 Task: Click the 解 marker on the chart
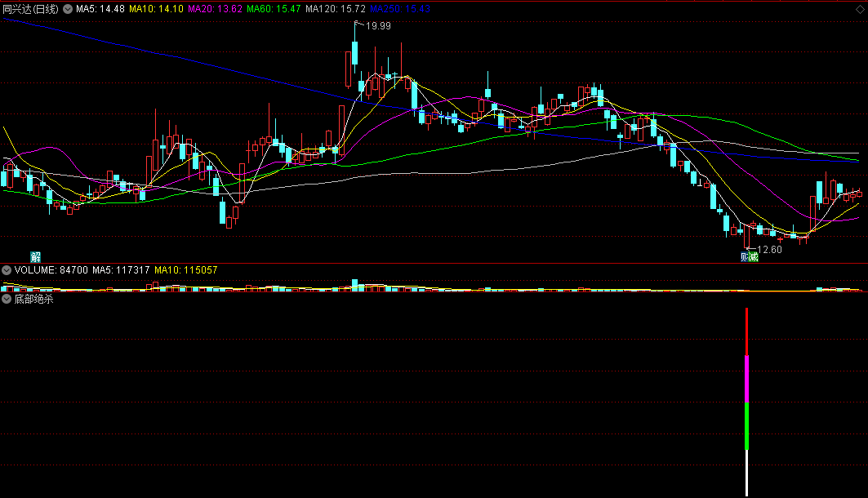point(35,256)
